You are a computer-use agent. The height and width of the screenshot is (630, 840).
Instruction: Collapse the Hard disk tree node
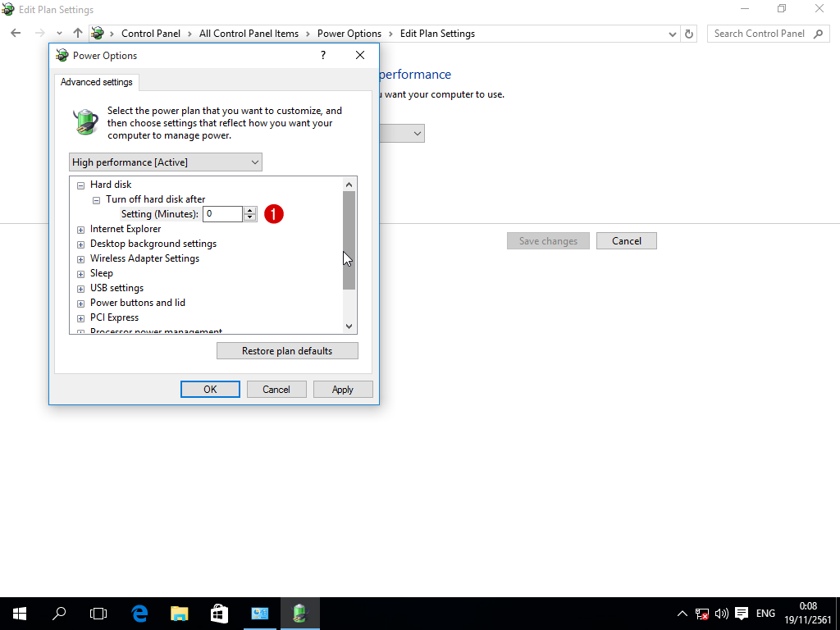[80, 185]
